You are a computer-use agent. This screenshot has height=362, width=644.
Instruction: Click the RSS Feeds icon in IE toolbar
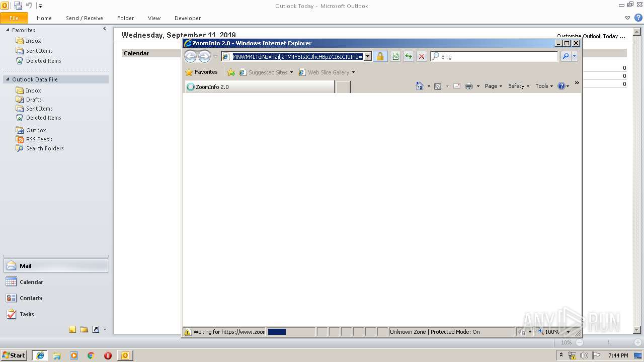click(438, 86)
